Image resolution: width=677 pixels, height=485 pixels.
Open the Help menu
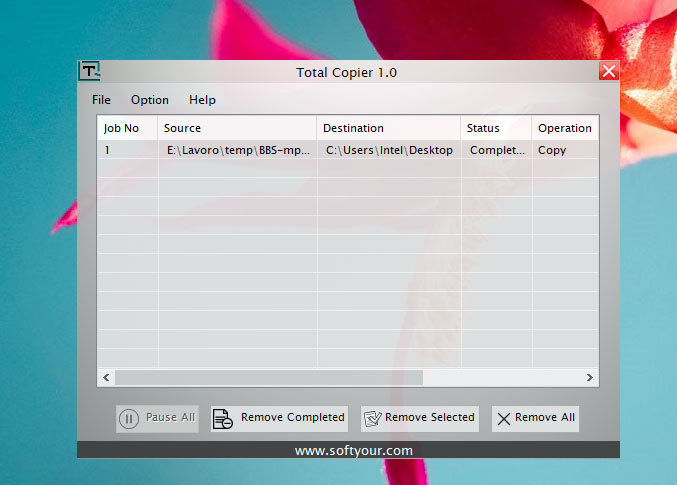tap(202, 100)
